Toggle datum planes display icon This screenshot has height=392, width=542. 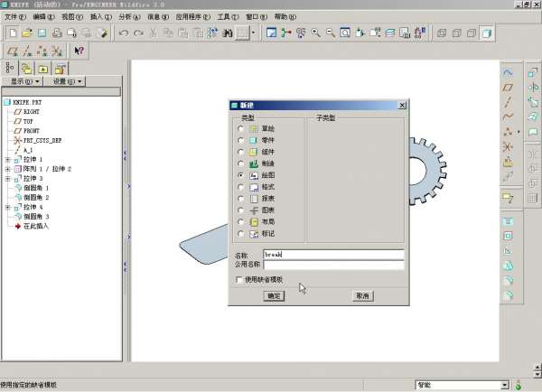click(x=13, y=51)
